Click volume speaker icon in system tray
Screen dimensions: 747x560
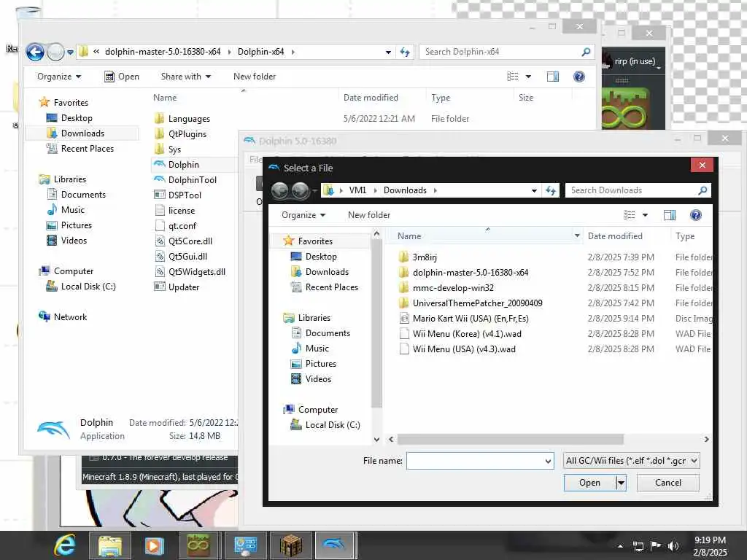click(x=673, y=546)
